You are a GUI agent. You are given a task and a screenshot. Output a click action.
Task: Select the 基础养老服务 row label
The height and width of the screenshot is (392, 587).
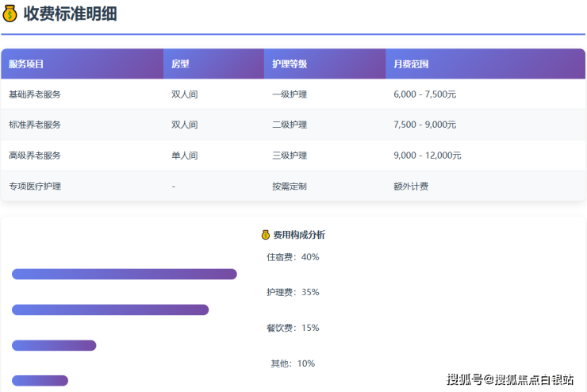[34, 94]
